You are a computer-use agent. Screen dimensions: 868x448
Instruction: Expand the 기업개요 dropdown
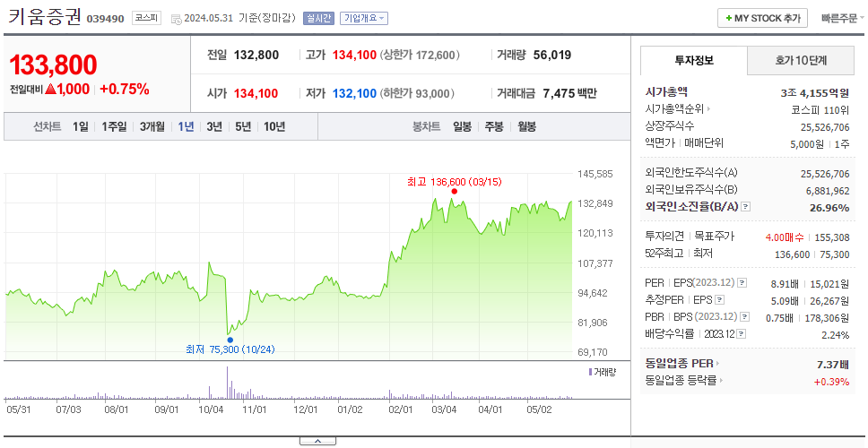point(364,18)
